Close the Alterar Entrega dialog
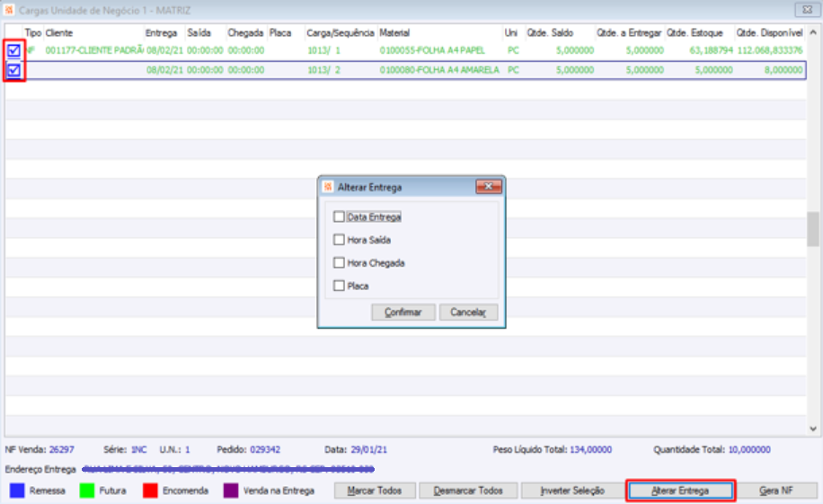Screen dimensions: 823x504 click(489, 186)
